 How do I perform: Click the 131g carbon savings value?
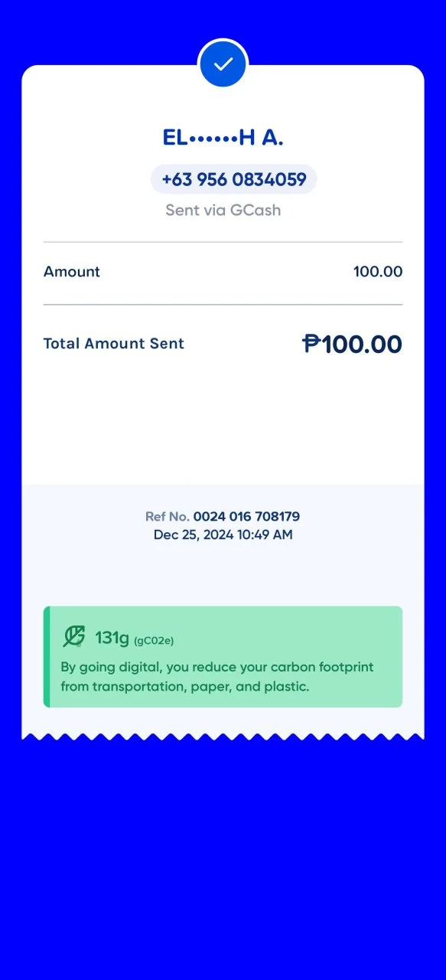pos(112,637)
